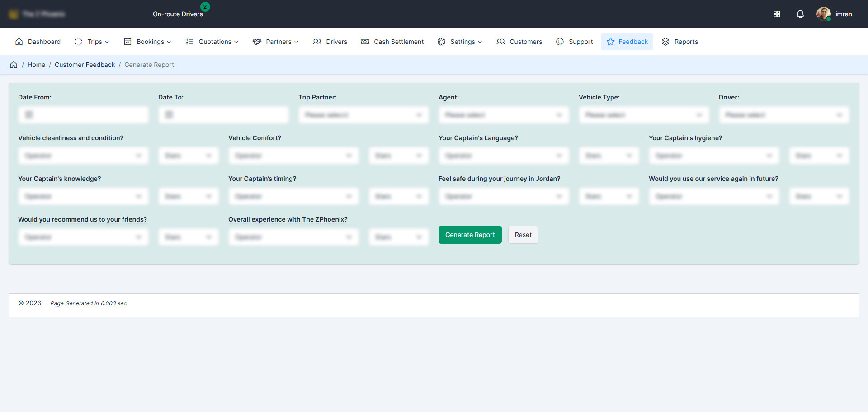Image resolution: width=868 pixels, height=412 pixels.
Task: Click the notification bell icon
Action: click(800, 14)
